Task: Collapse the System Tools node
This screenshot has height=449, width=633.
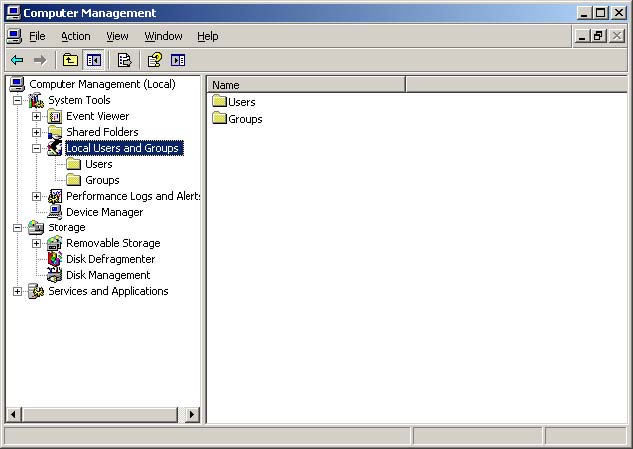Action: (x=17, y=100)
